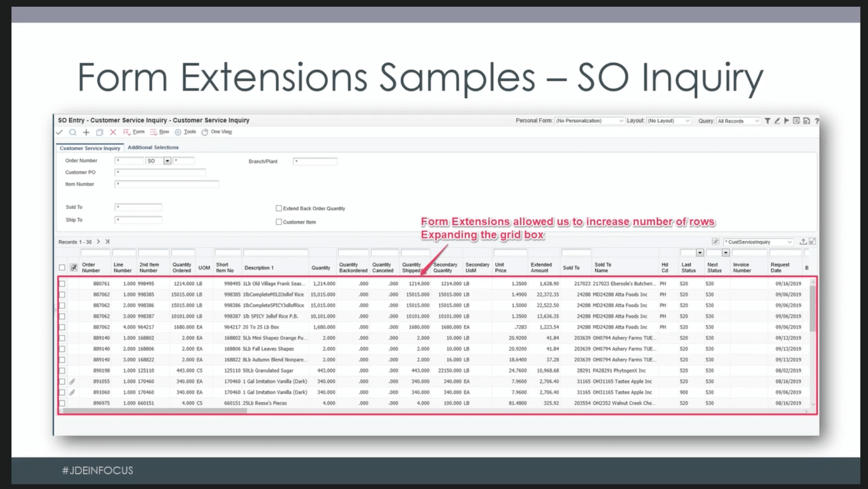Image resolution: width=868 pixels, height=489 pixels.
Task: Switch to the Additional Selections tab
Action: [x=153, y=147]
